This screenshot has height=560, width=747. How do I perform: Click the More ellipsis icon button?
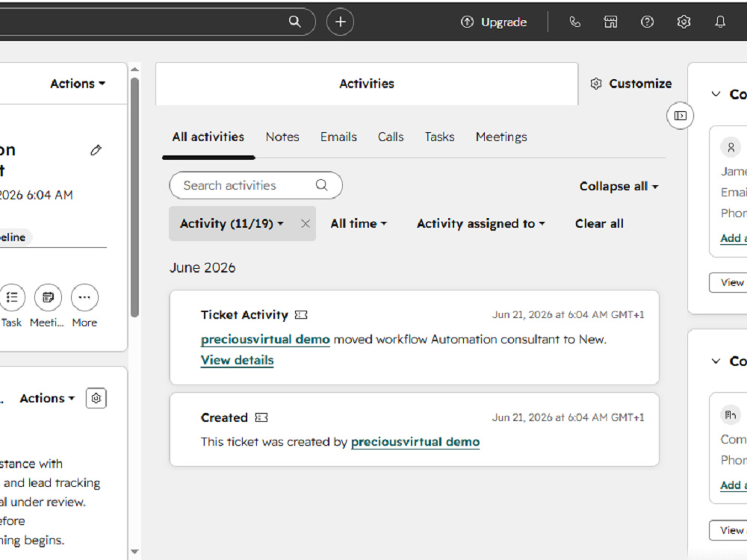coord(85,298)
